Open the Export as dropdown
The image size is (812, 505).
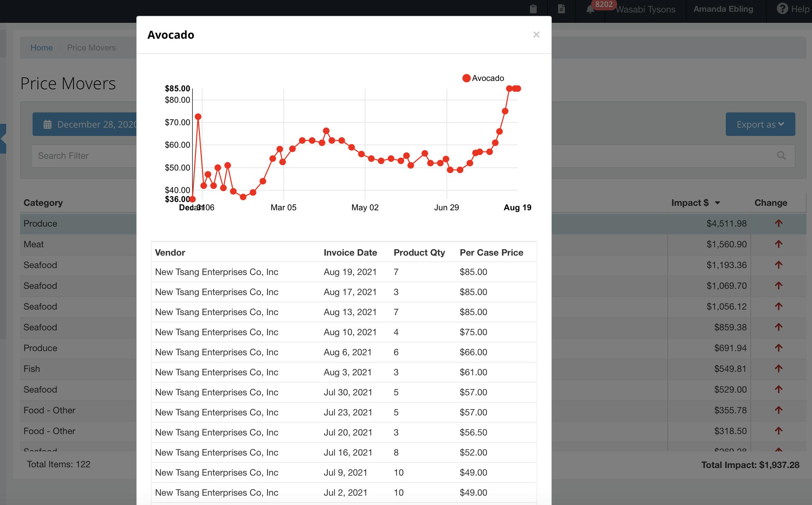point(760,124)
